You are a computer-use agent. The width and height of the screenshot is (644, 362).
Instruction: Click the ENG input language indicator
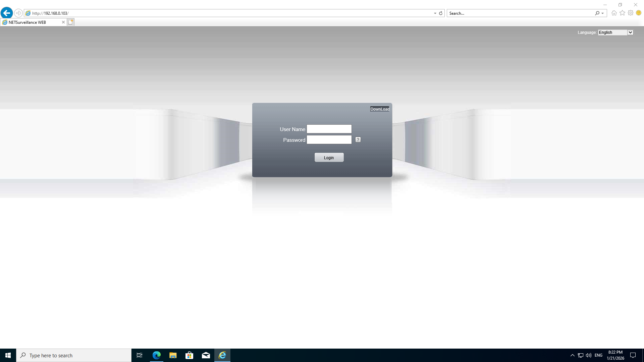598,355
